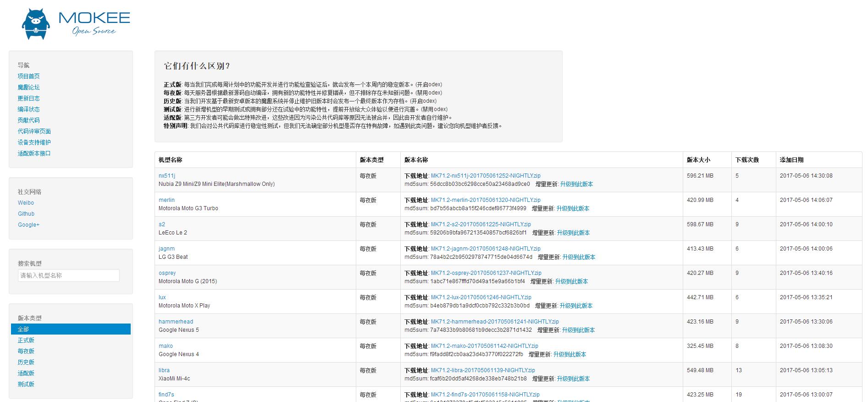The image size is (868, 402).
Task: Click 升级到此版本 in the jagnm row
Action: 579,257
